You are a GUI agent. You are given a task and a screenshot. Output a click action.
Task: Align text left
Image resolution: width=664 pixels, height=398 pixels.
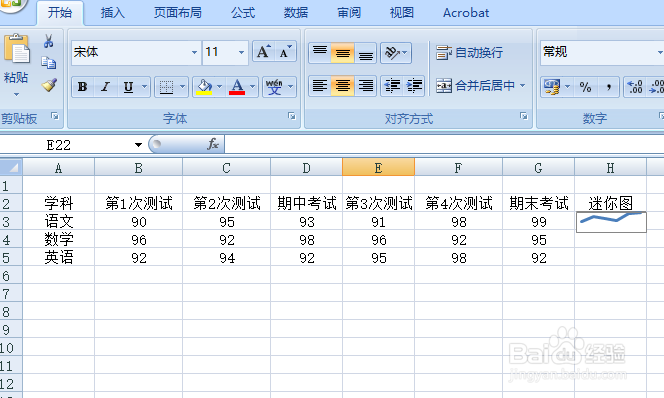(320, 86)
